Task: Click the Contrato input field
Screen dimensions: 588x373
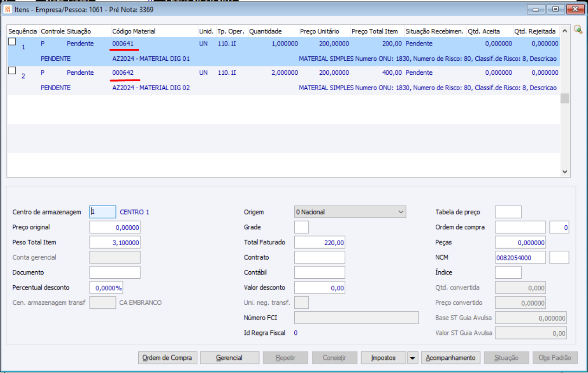Action: pos(320,257)
